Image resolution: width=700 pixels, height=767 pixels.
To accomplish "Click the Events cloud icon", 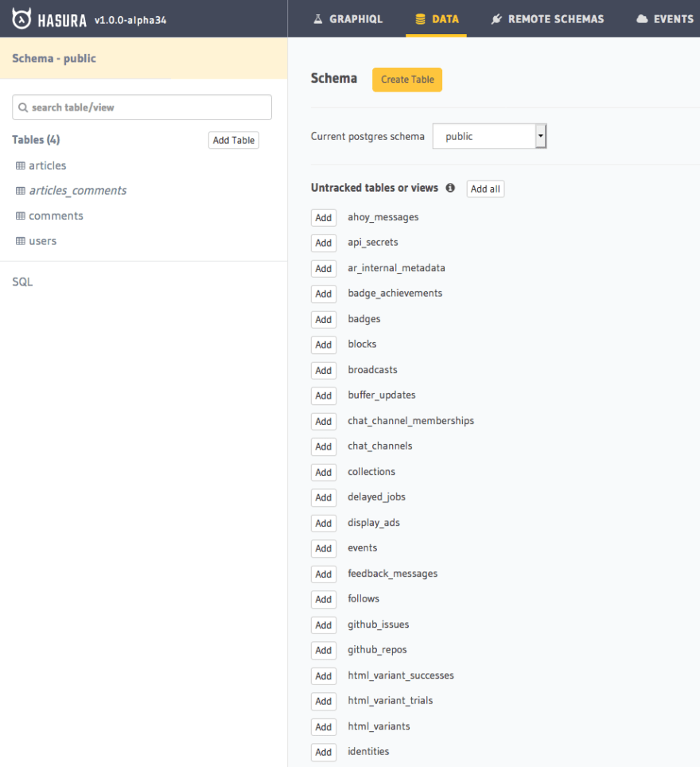I will [642, 19].
